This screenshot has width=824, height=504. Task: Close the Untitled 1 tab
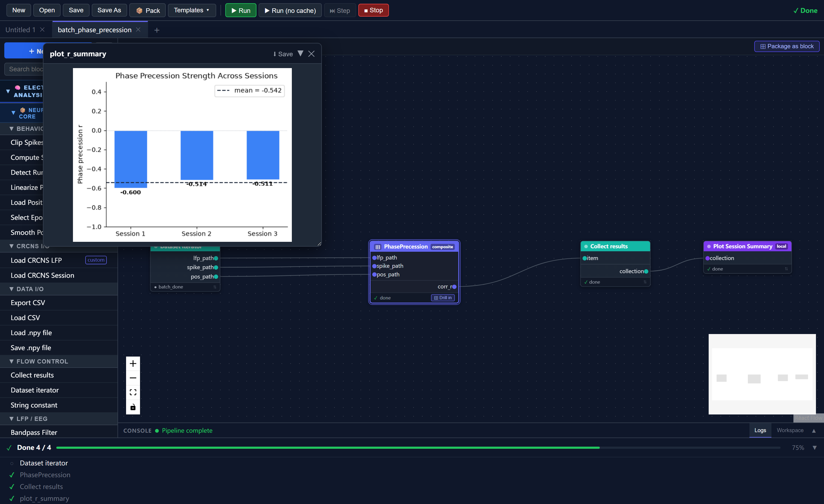pos(42,30)
